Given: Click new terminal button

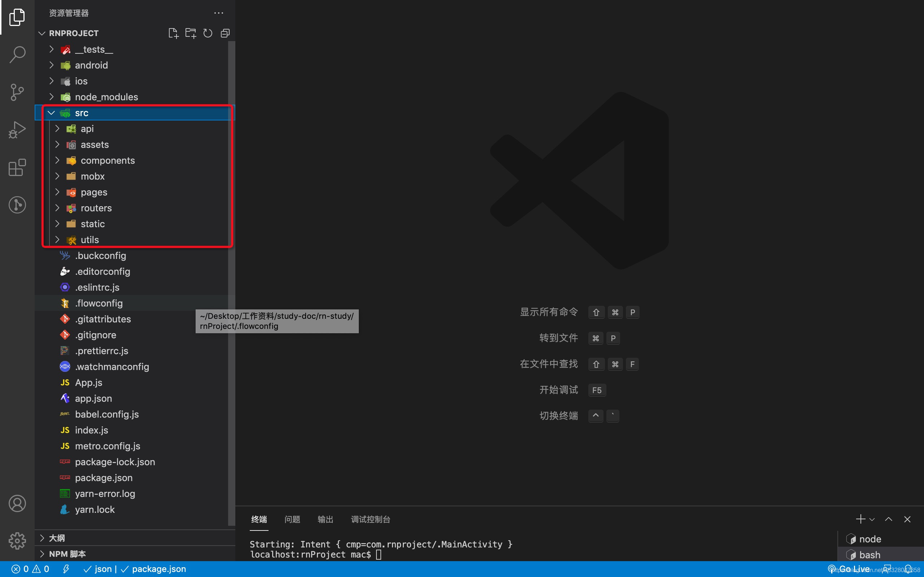Looking at the screenshot, I should click(861, 519).
